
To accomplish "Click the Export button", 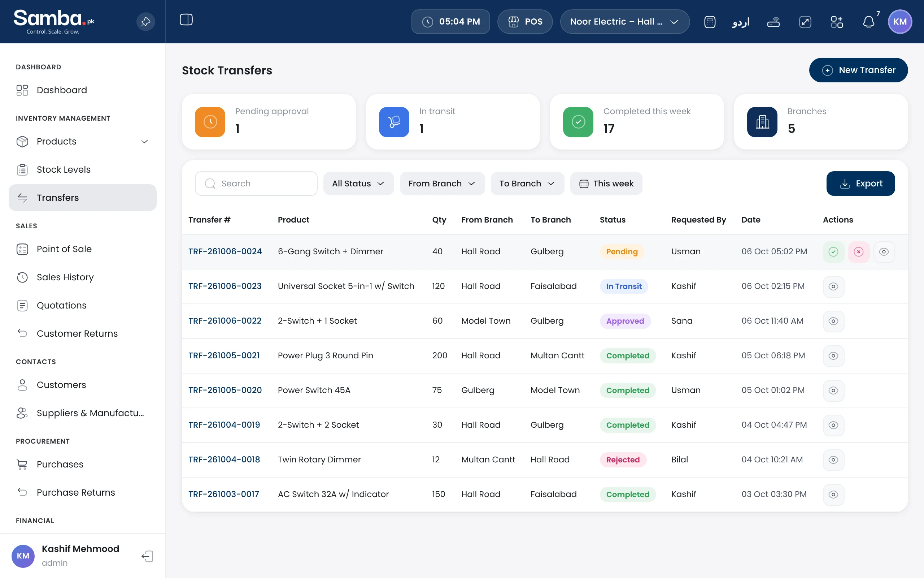I will pyautogui.click(x=860, y=184).
